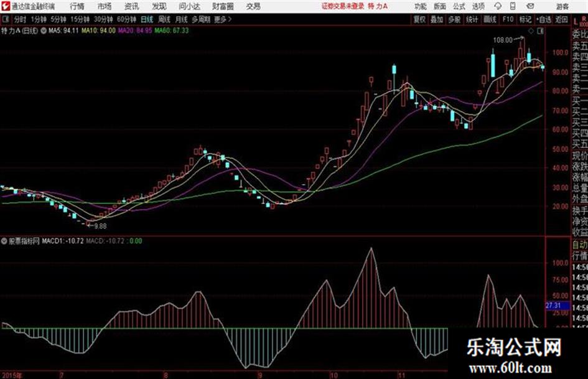Click the 游客 user label

tap(562, 6)
